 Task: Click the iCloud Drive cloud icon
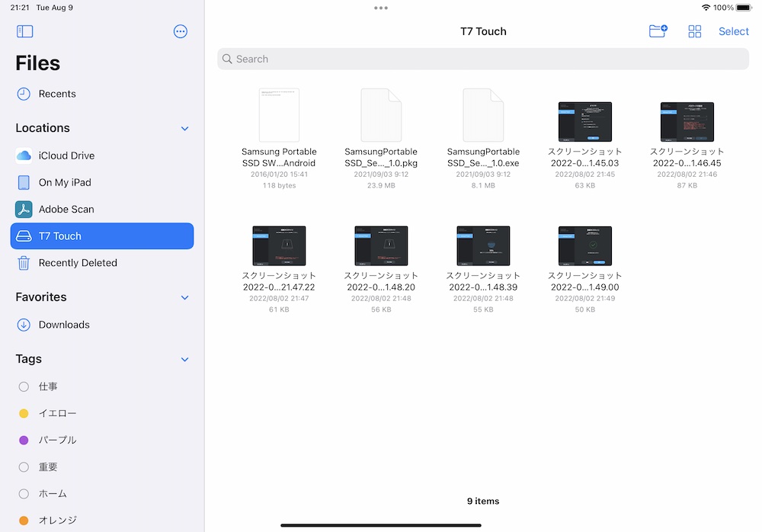tap(24, 155)
